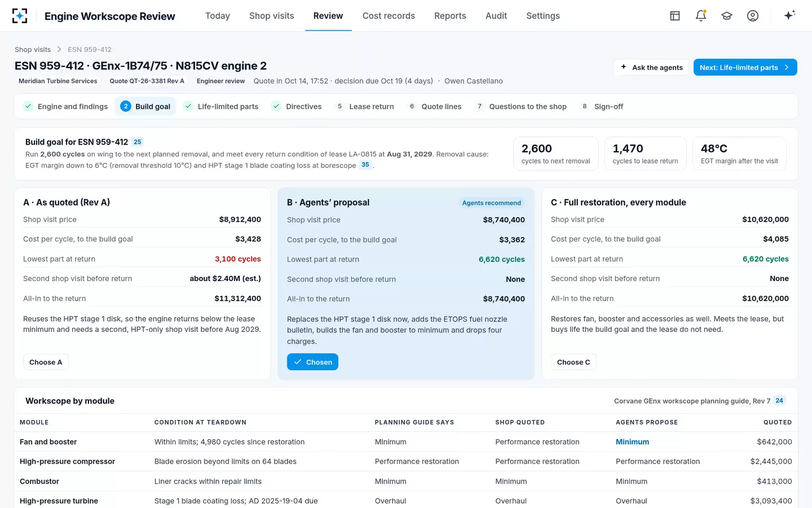
Task: Click the 2,600 cycles to next removal card
Action: (x=555, y=154)
